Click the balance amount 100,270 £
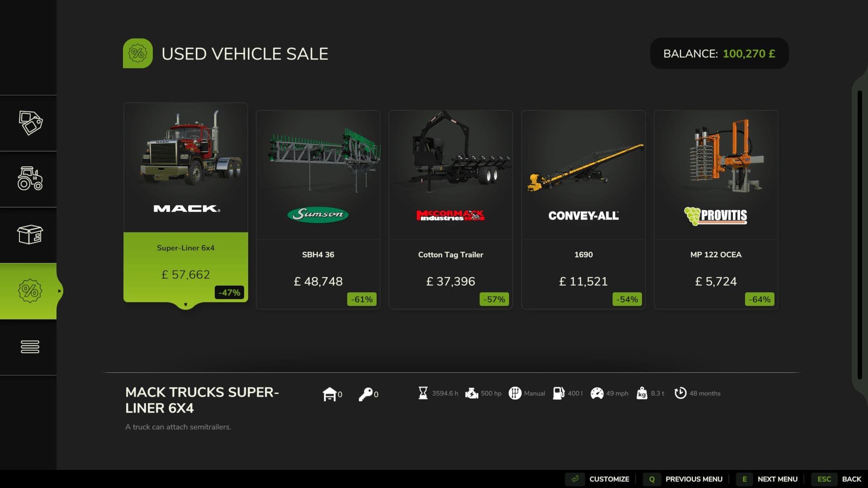The height and width of the screenshot is (488, 868). coord(749,54)
